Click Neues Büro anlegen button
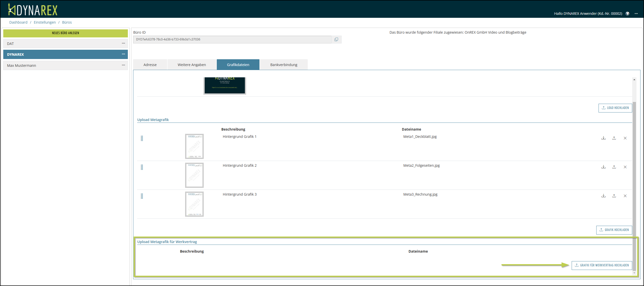Image resolution: width=644 pixels, height=286 pixels. click(65, 33)
